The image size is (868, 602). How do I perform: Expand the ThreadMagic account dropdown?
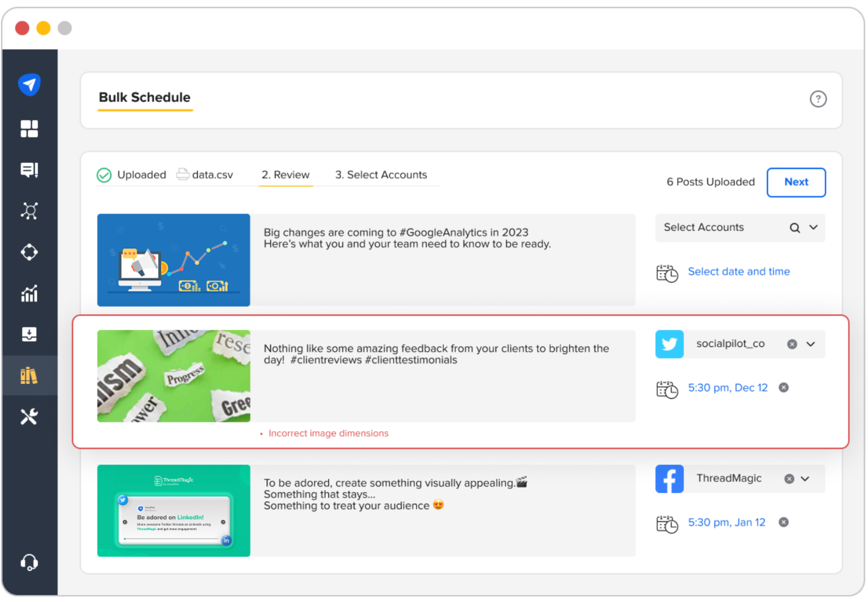[805, 479]
